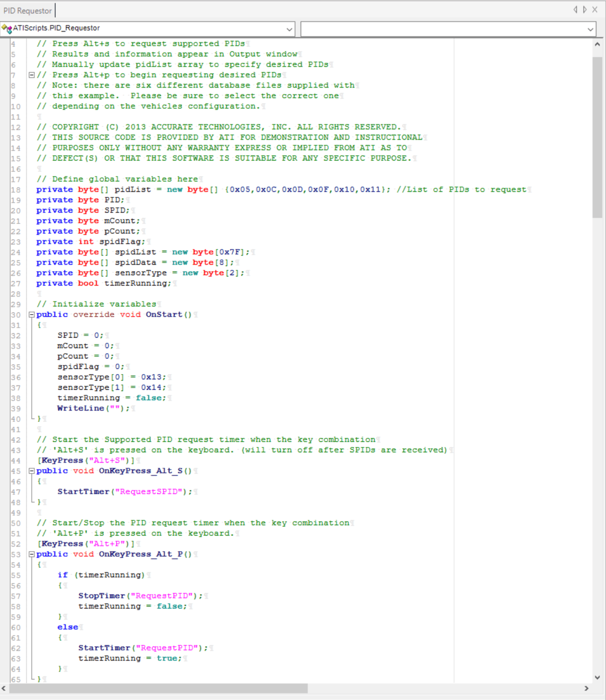The image size is (606, 700).
Task: Click 'sensorType[0] = 0x13;' line
Action: pos(112,377)
